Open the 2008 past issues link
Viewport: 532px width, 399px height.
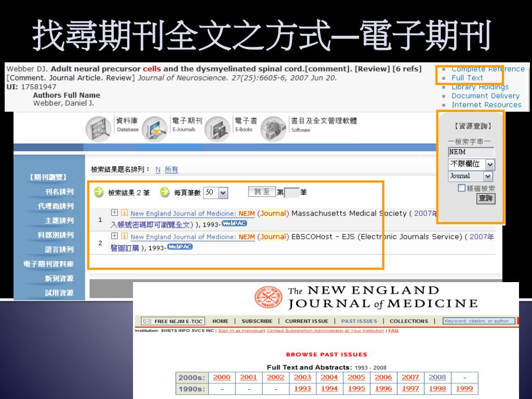pyautogui.click(x=437, y=377)
